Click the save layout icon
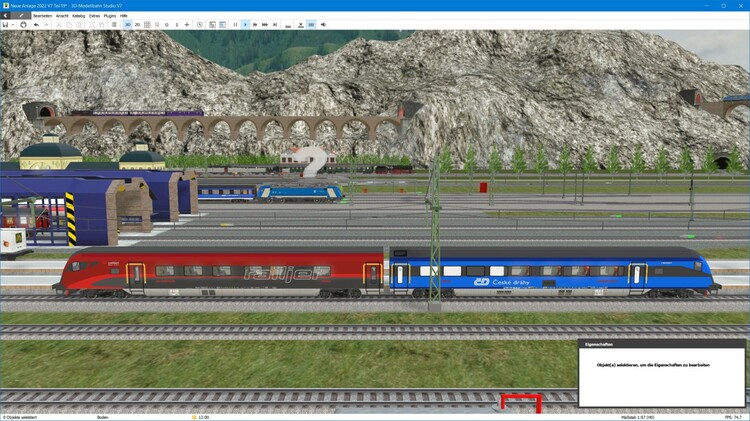This screenshot has height=421, width=750. [x=5, y=24]
